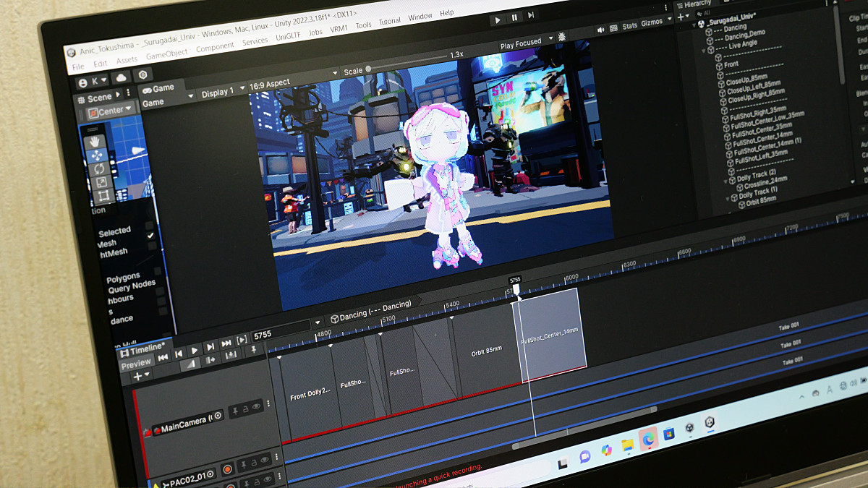This screenshot has width=868, height=488.
Task: Go to the next frame in Timeline
Action: (x=210, y=347)
